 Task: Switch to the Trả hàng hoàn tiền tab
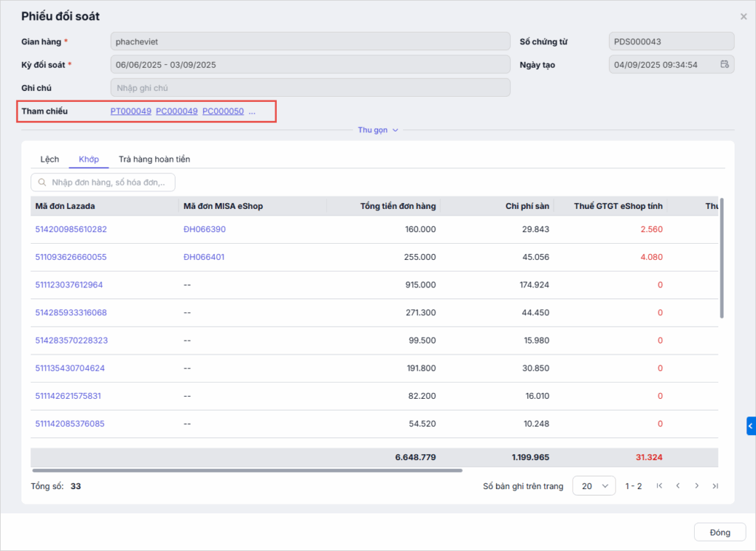154,159
